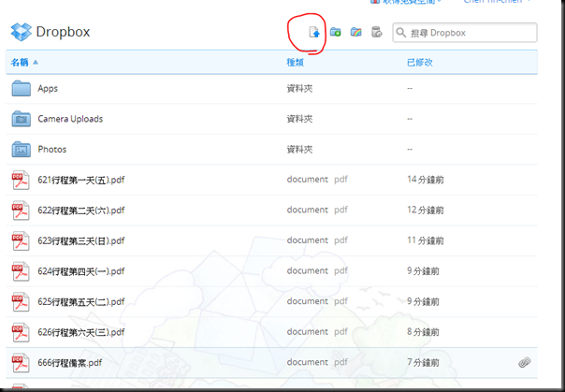Sort by 已修改 column header

(420, 63)
